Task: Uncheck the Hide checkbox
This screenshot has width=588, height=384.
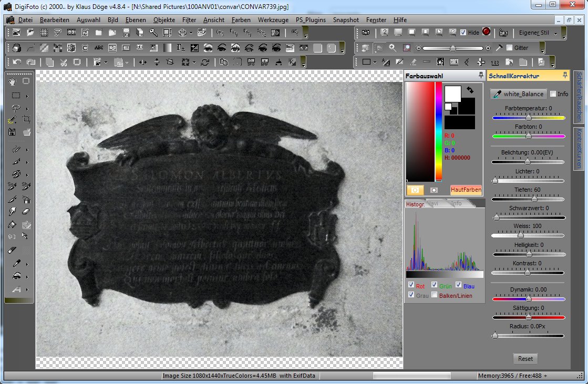Action: (x=463, y=33)
